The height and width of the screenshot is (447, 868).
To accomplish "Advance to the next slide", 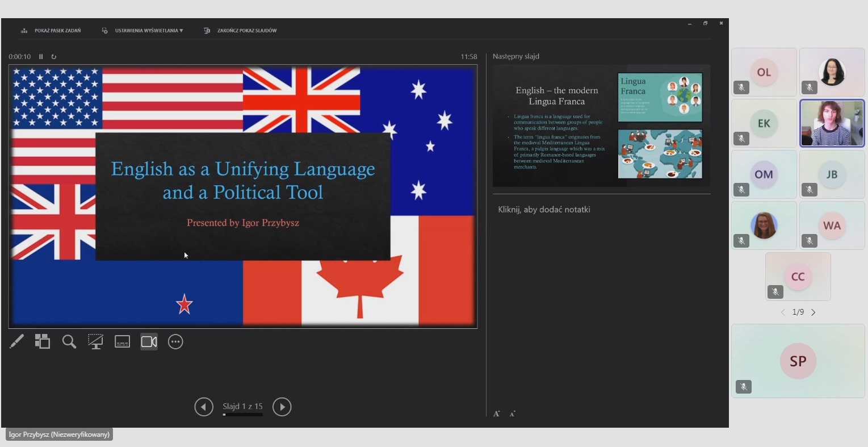I will 282,407.
